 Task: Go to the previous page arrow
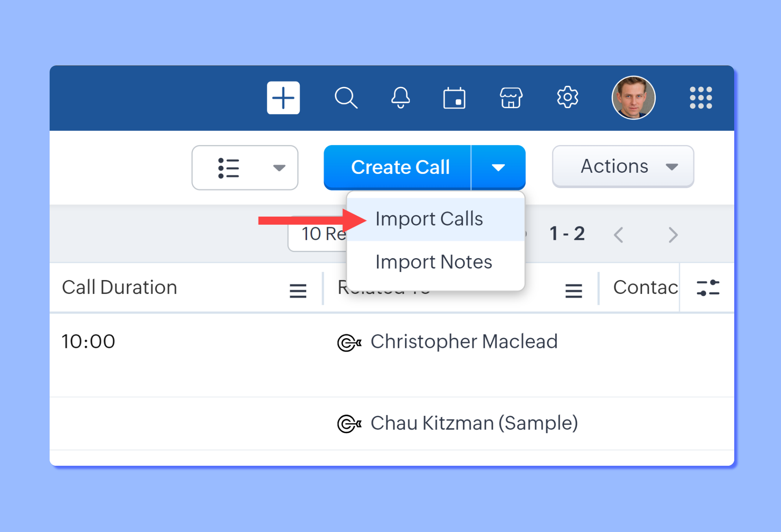[619, 235]
